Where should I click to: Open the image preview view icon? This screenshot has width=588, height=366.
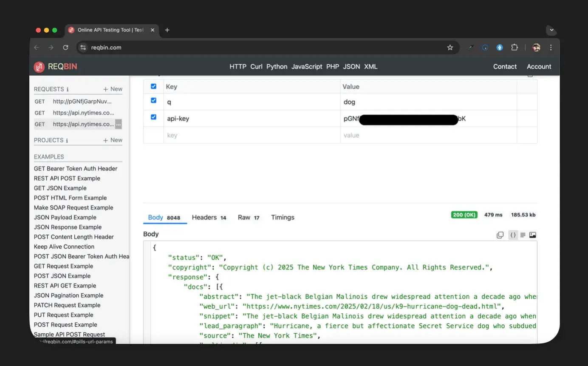[533, 235]
